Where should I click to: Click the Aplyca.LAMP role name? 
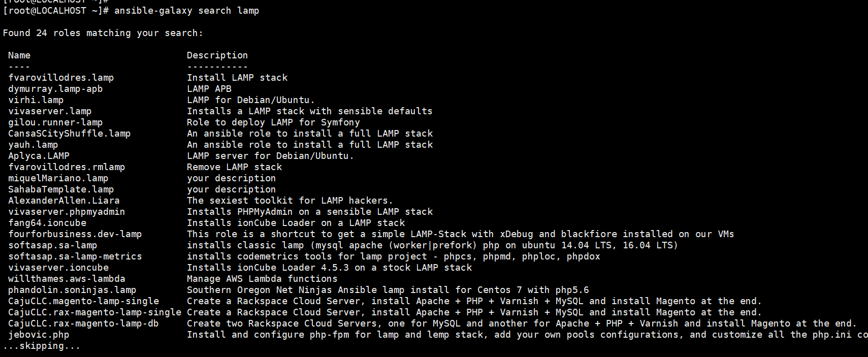pyautogui.click(x=39, y=156)
